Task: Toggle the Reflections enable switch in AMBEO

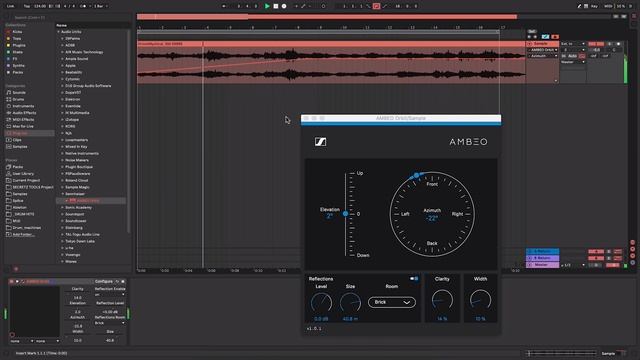Action: 414,279
